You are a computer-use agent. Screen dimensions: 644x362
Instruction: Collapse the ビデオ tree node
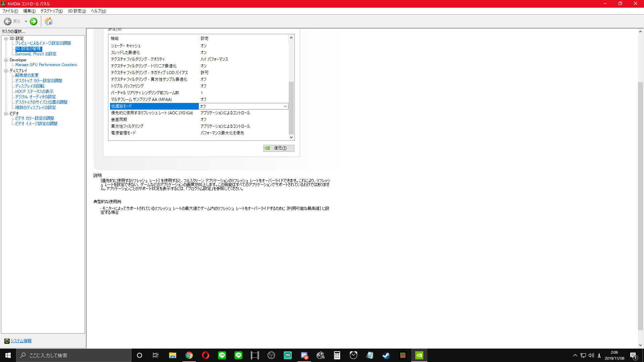(x=6, y=114)
